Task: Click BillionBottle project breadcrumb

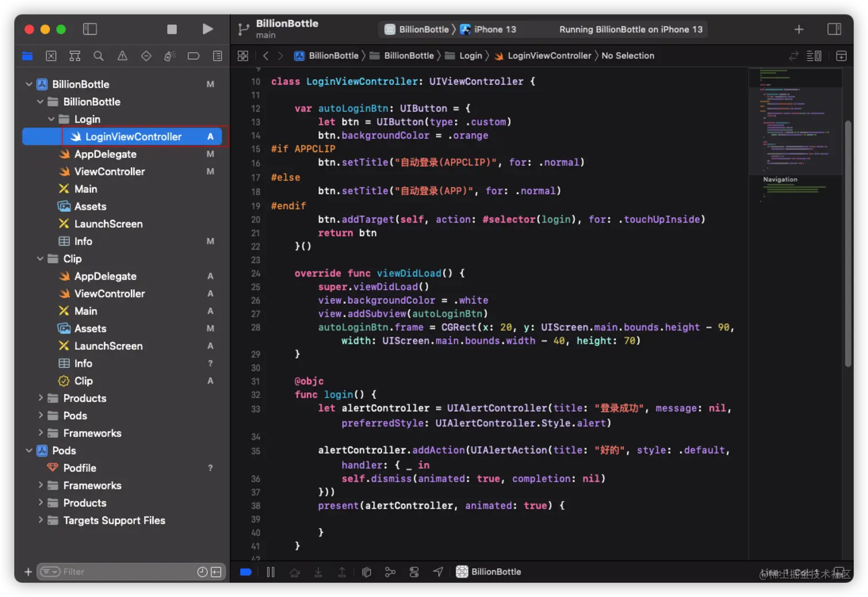Action: coord(327,56)
